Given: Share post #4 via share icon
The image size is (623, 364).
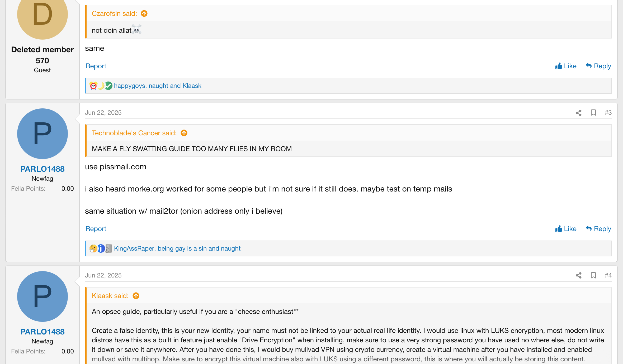Looking at the screenshot, I should [x=579, y=275].
